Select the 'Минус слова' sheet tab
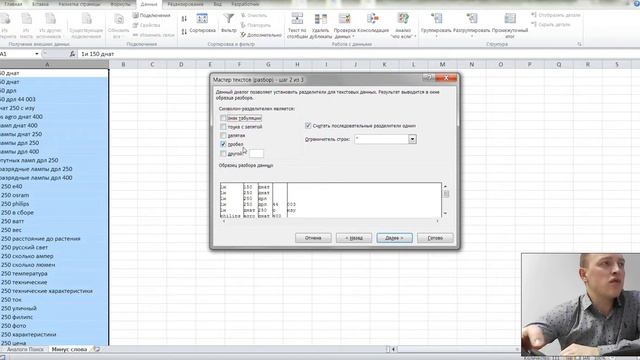 click(x=69, y=349)
